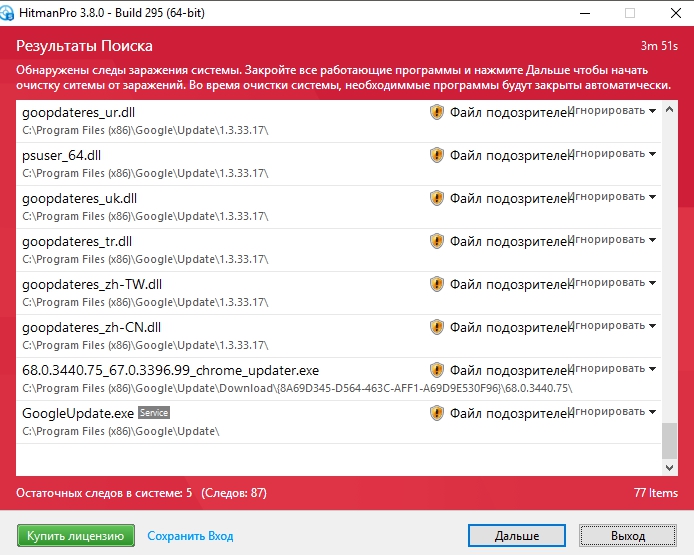Click the C:\Program Files (x86)\Google\Update\ path of GoogleUpdate.exe
The height and width of the screenshot is (555, 694).
(121, 431)
